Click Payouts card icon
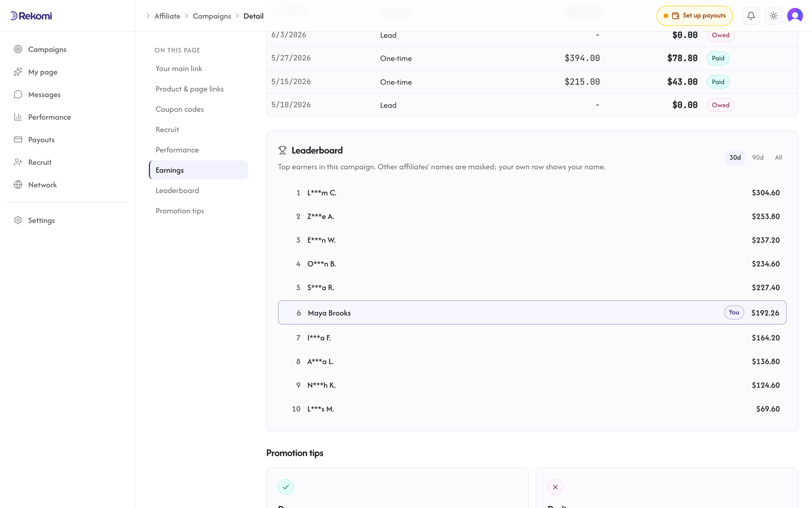The height and width of the screenshot is (508, 812). tap(18, 139)
